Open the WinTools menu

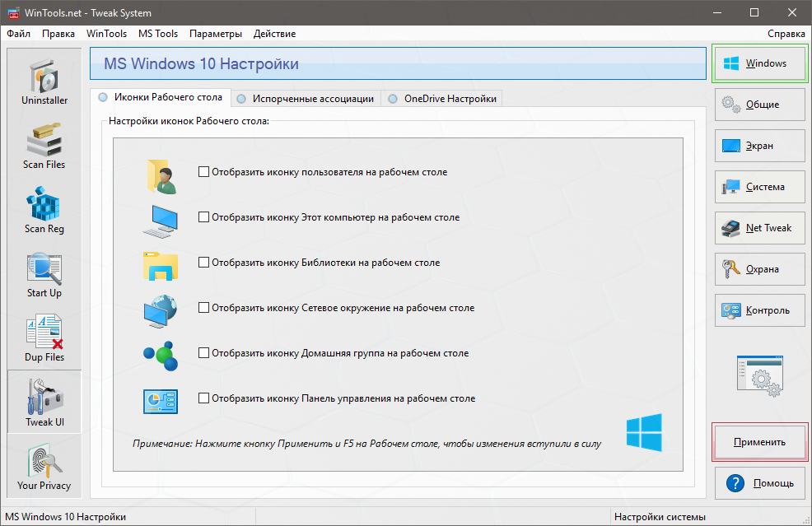click(107, 34)
